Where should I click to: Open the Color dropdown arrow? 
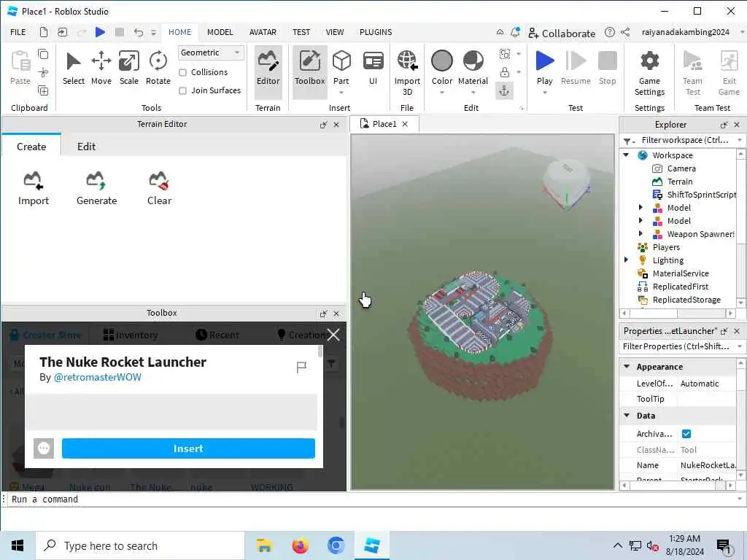441,93
